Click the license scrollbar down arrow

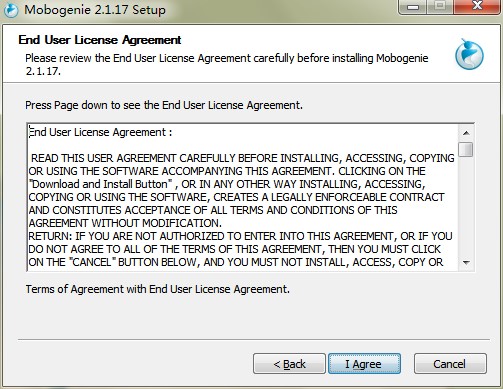466,263
